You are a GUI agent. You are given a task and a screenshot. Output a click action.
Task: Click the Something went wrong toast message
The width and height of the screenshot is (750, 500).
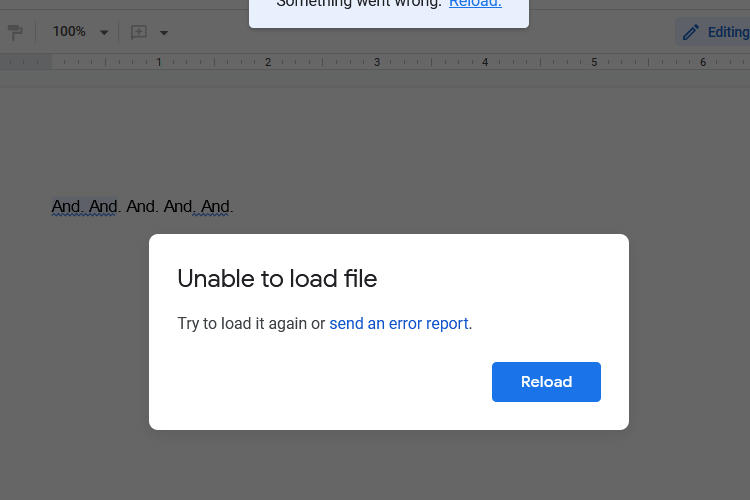pos(358,4)
